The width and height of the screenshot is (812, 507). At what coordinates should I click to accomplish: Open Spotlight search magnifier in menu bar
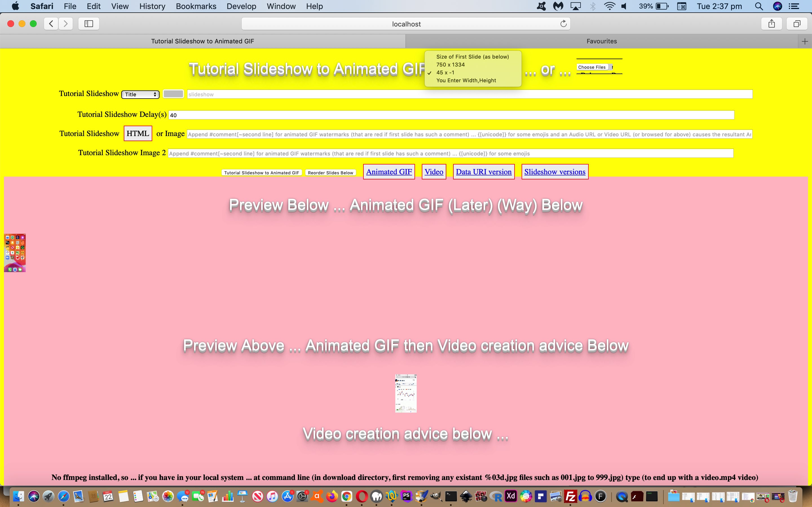pos(758,6)
